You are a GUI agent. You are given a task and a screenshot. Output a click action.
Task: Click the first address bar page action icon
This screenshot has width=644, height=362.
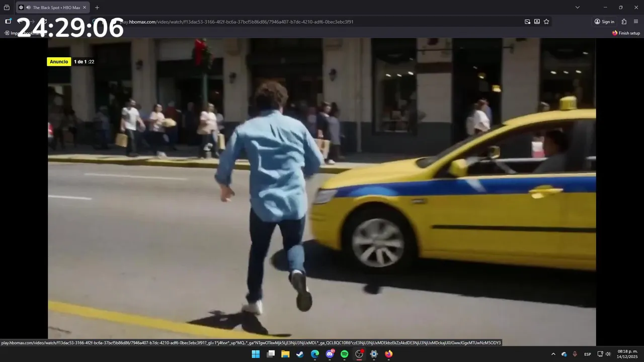coord(527,22)
